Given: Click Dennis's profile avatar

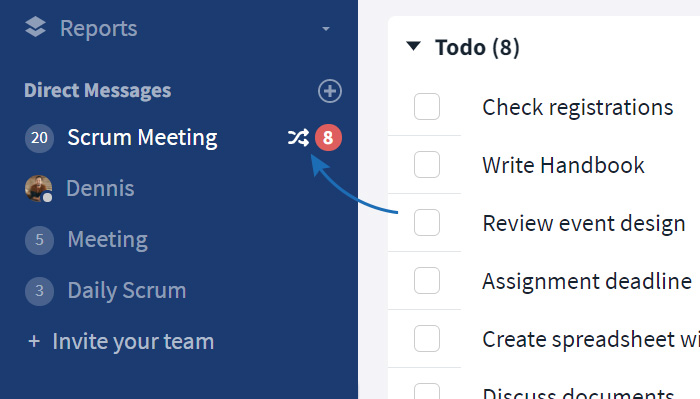Looking at the screenshot, I should pyautogui.click(x=38, y=188).
